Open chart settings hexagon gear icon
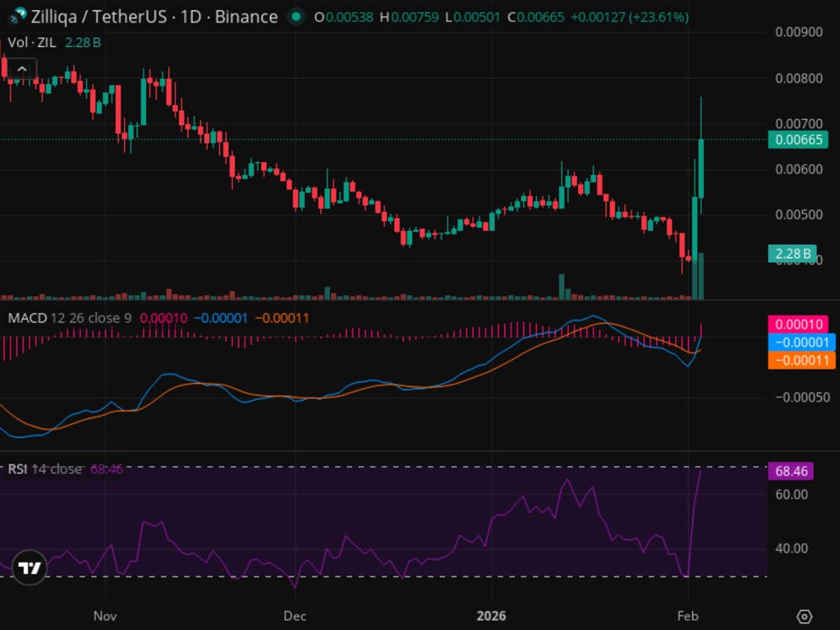The height and width of the screenshot is (630, 840). [x=804, y=617]
